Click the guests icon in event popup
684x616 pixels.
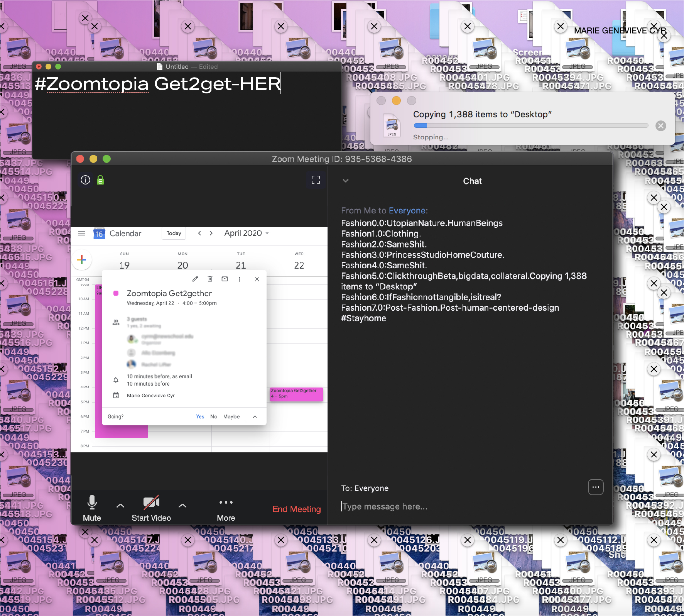(116, 322)
